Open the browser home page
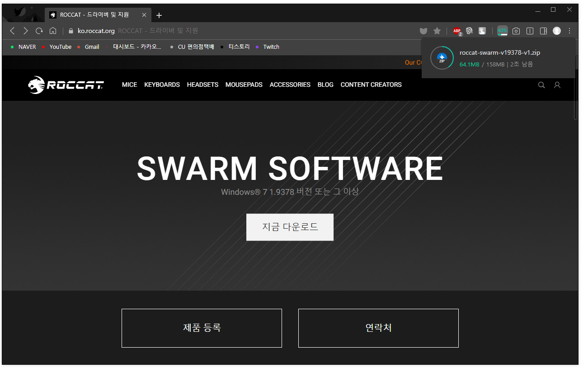 pyautogui.click(x=53, y=31)
